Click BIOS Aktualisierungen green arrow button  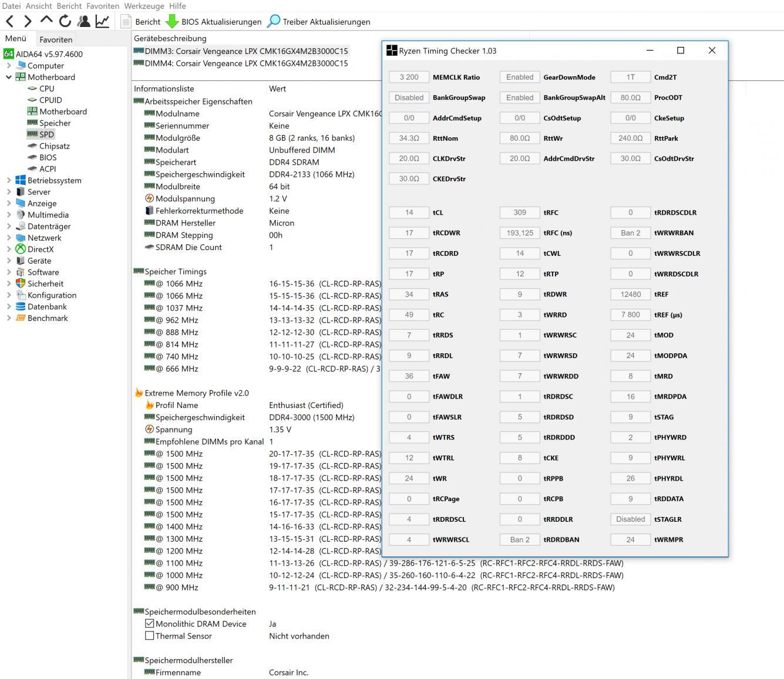213,22
